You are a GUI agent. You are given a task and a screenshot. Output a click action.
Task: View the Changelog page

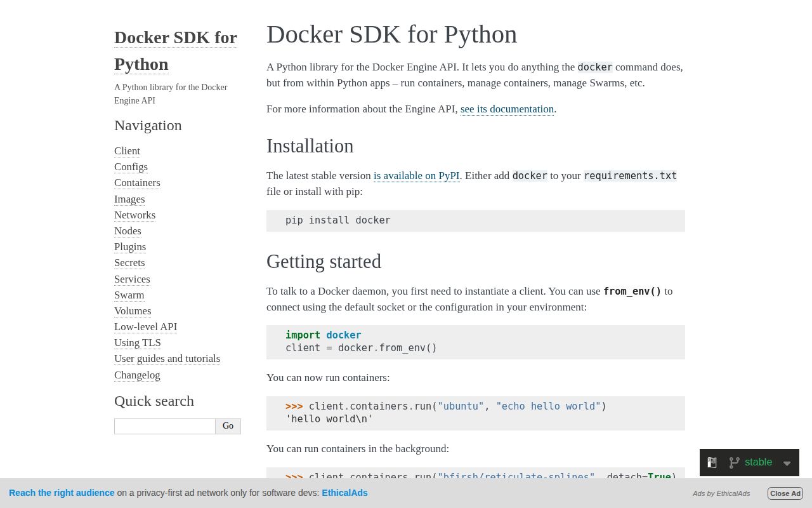click(137, 375)
